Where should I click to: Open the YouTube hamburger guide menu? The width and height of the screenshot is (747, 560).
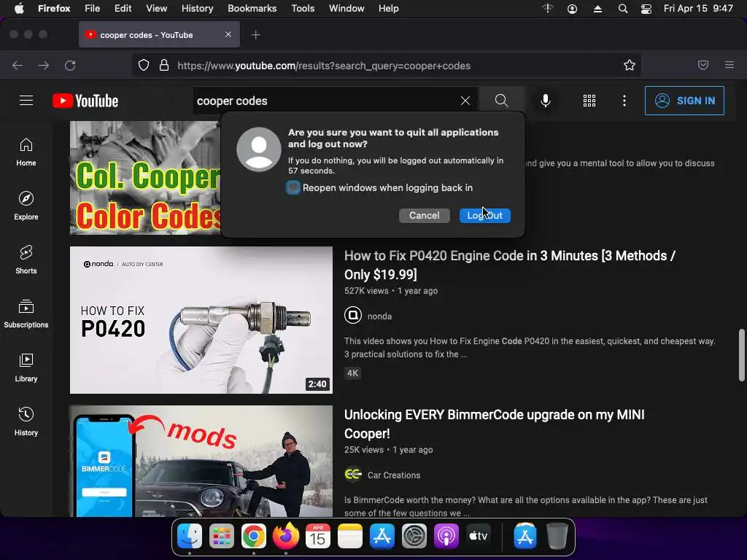[26, 101]
